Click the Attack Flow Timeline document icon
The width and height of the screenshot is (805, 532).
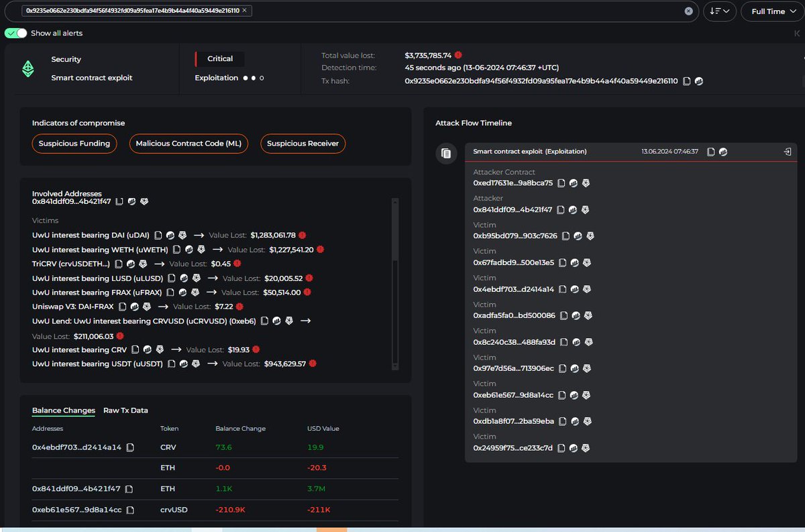pos(445,154)
